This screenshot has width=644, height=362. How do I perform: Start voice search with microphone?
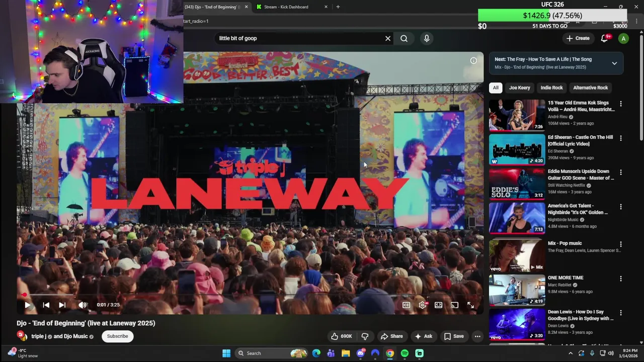coord(427,38)
